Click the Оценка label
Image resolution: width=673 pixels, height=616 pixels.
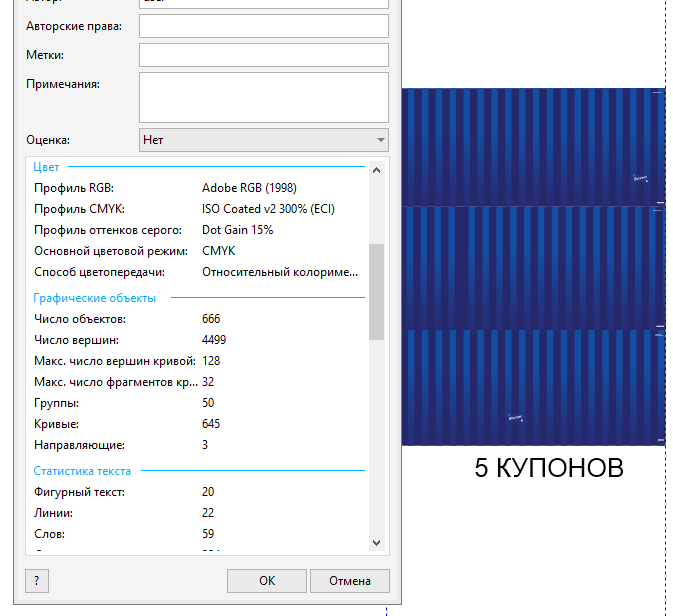pos(48,140)
